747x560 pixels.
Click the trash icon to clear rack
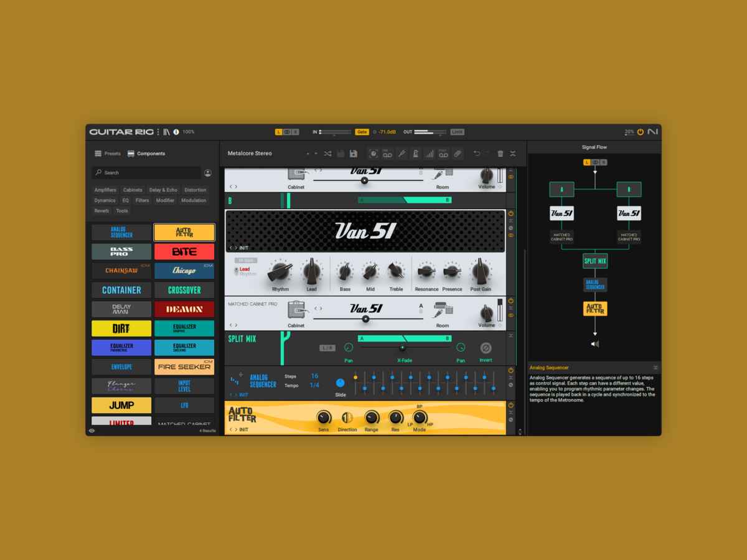tap(500, 154)
